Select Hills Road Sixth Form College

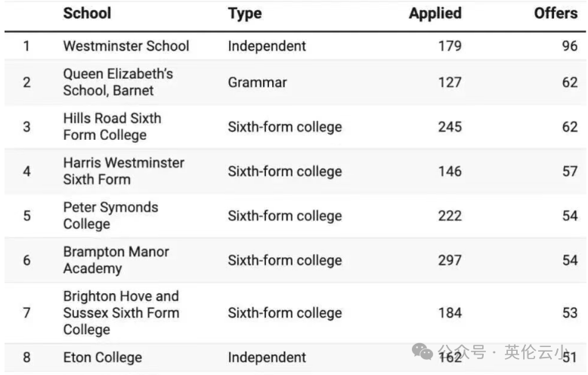tap(112, 127)
